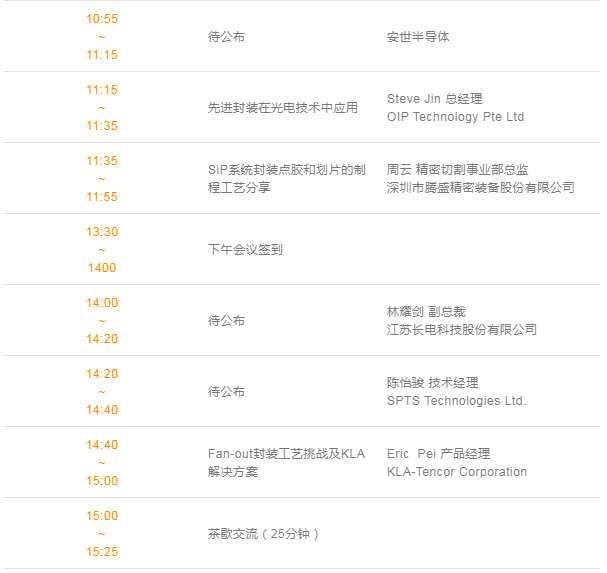The image size is (607, 573).
Task: Select 茶歇交流（25分钟）agenda item
Action: [x=263, y=534]
